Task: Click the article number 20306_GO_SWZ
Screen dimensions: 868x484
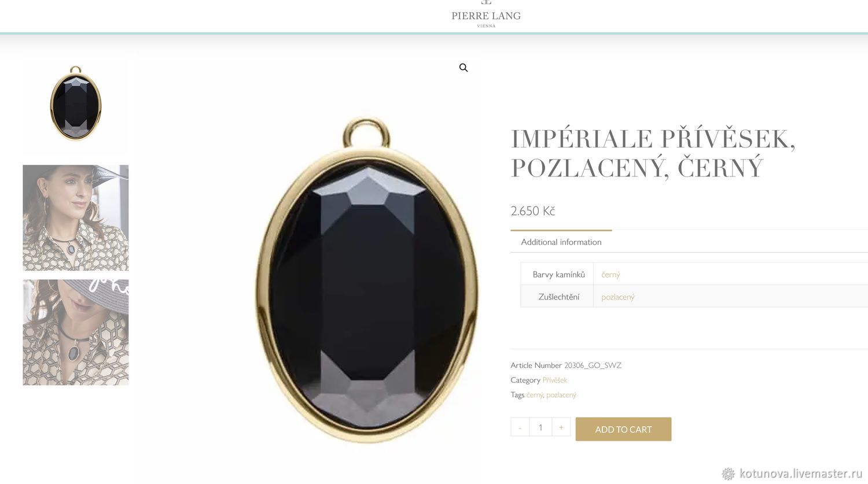Action: [x=593, y=365]
